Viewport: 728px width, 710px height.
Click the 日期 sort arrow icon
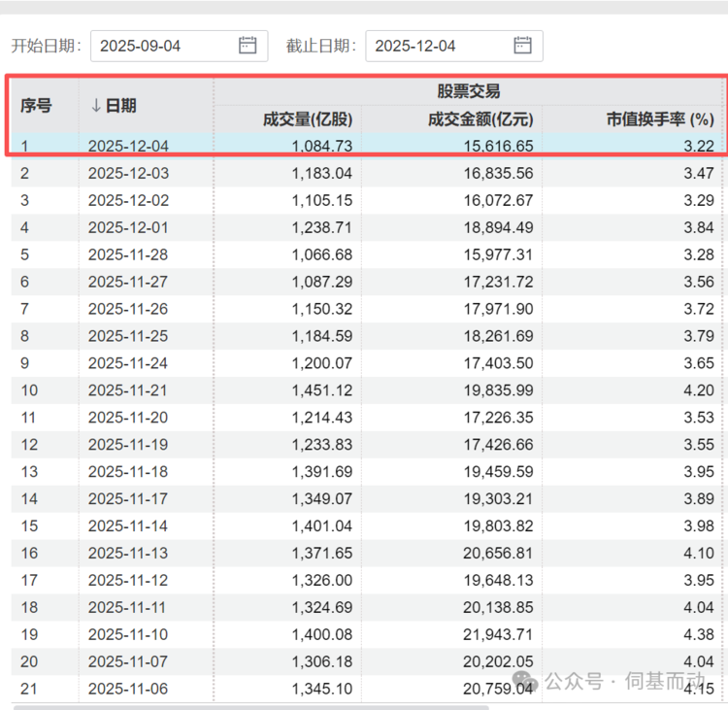(96, 106)
